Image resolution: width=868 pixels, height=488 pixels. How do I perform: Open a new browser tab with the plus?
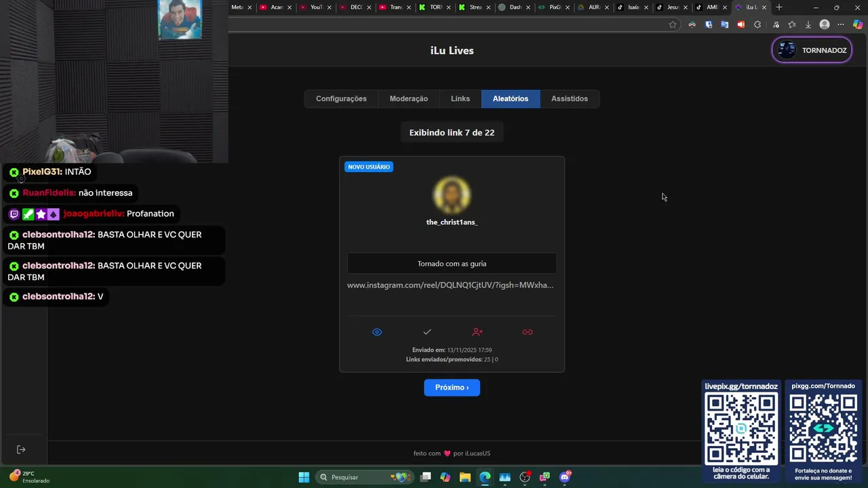[x=779, y=7]
